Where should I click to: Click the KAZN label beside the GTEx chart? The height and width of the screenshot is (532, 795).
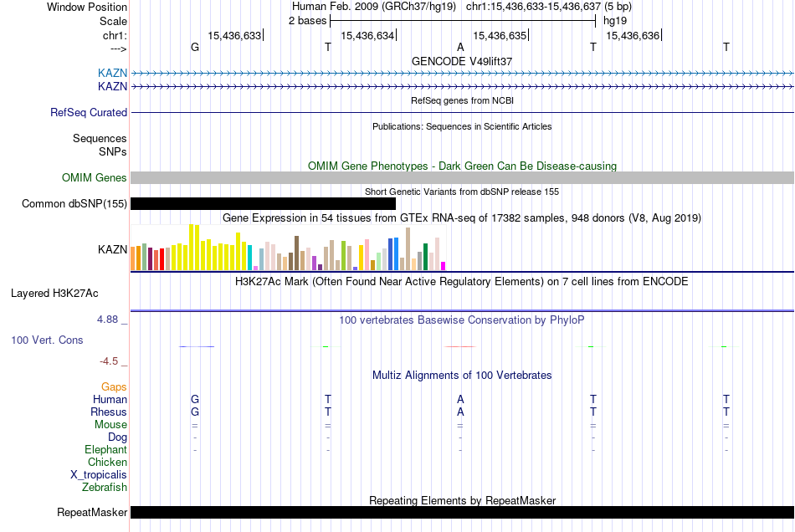click(x=113, y=249)
